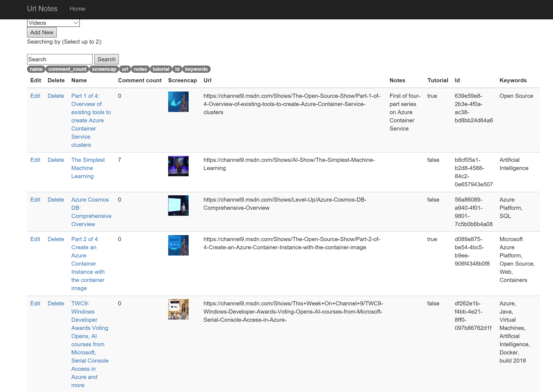Open Part 2 of 4 screencap thumbnail
The image size is (553, 392).
(x=178, y=245)
